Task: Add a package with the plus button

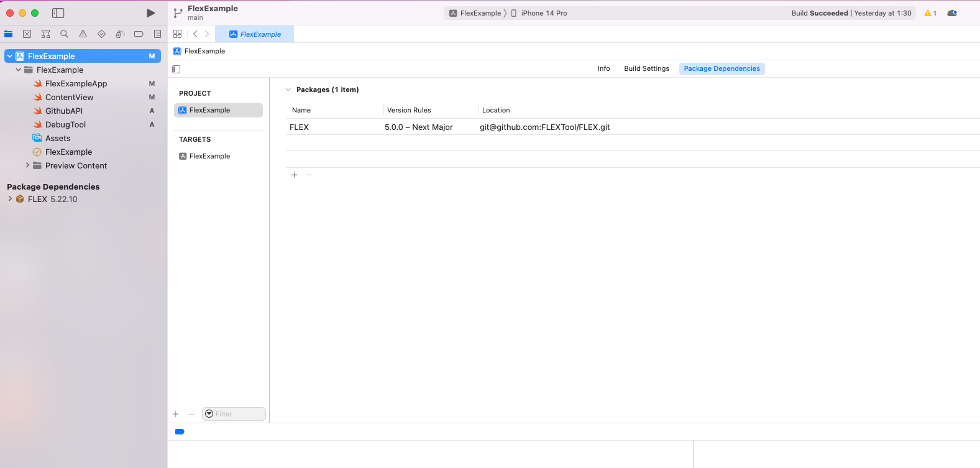Action: click(295, 175)
